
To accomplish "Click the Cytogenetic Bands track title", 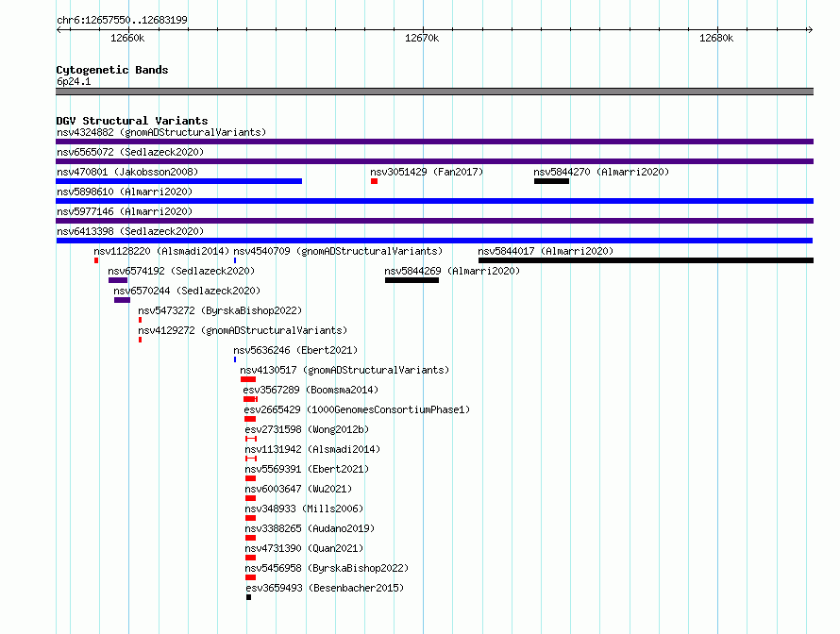I will point(112,70).
